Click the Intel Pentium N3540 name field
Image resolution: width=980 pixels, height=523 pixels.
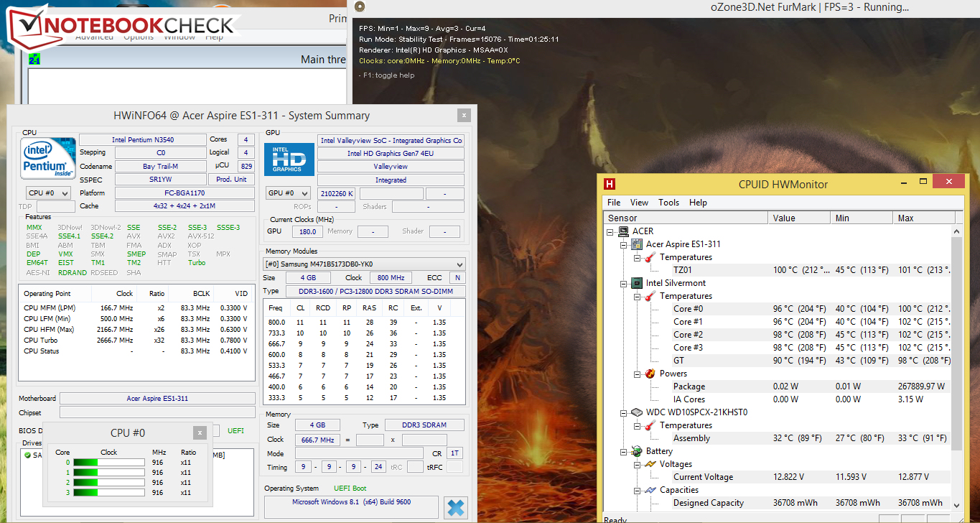142,139
